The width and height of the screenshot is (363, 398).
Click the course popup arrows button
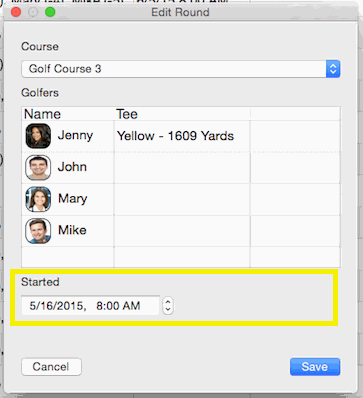click(x=333, y=69)
